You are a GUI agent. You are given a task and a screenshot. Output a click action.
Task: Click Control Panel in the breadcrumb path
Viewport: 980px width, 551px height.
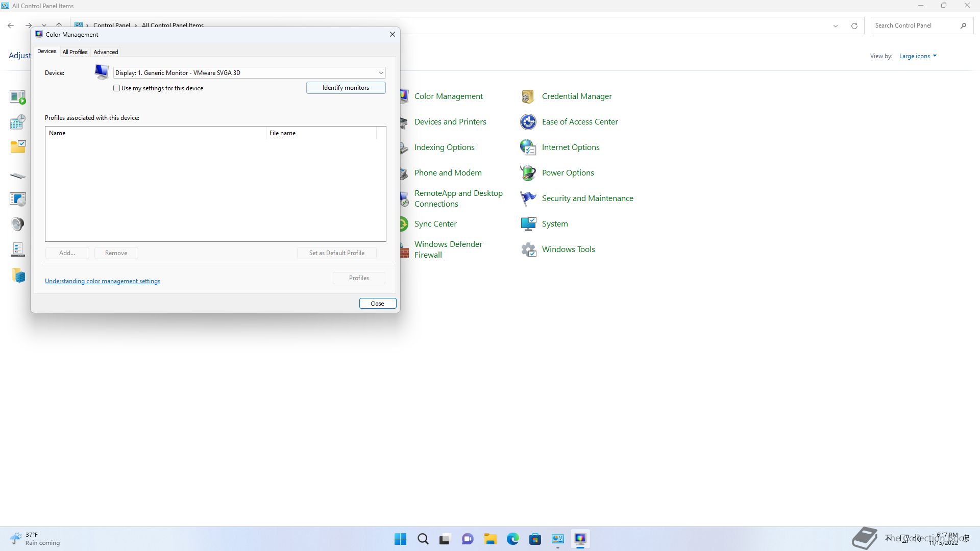[x=111, y=26]
